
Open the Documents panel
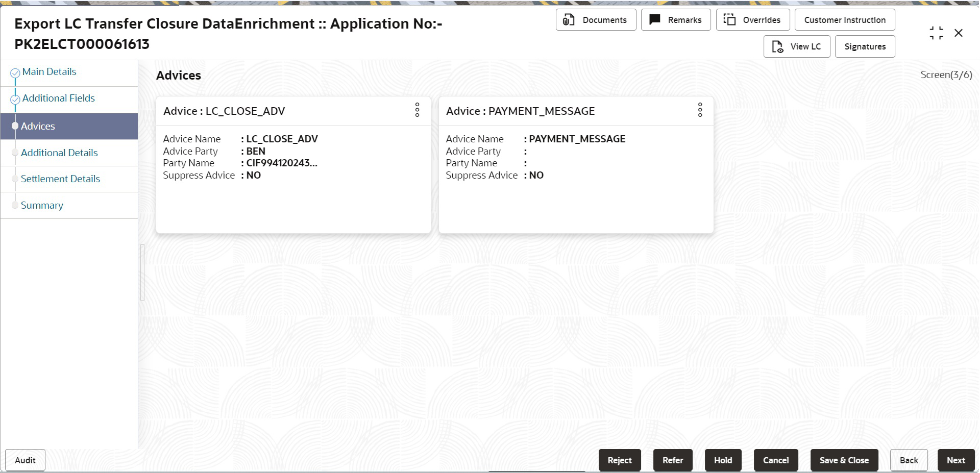[x=596, y=20]
